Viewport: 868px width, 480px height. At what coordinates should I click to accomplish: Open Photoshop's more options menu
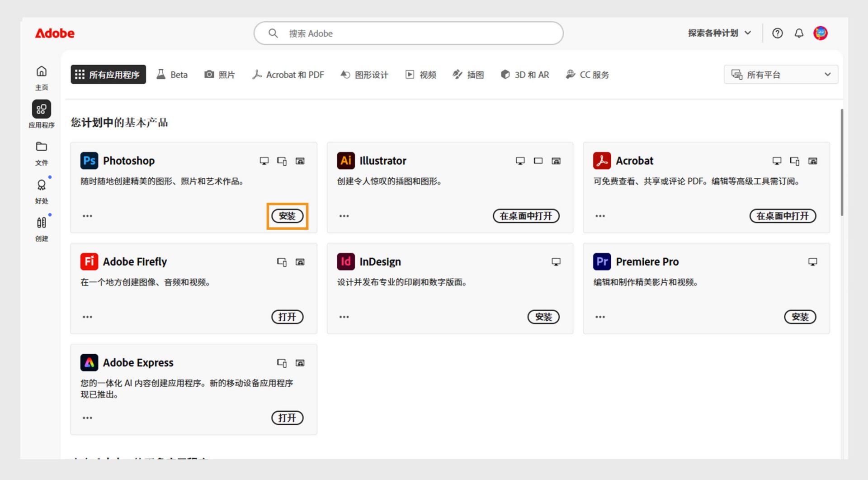(x=87, y=216)
